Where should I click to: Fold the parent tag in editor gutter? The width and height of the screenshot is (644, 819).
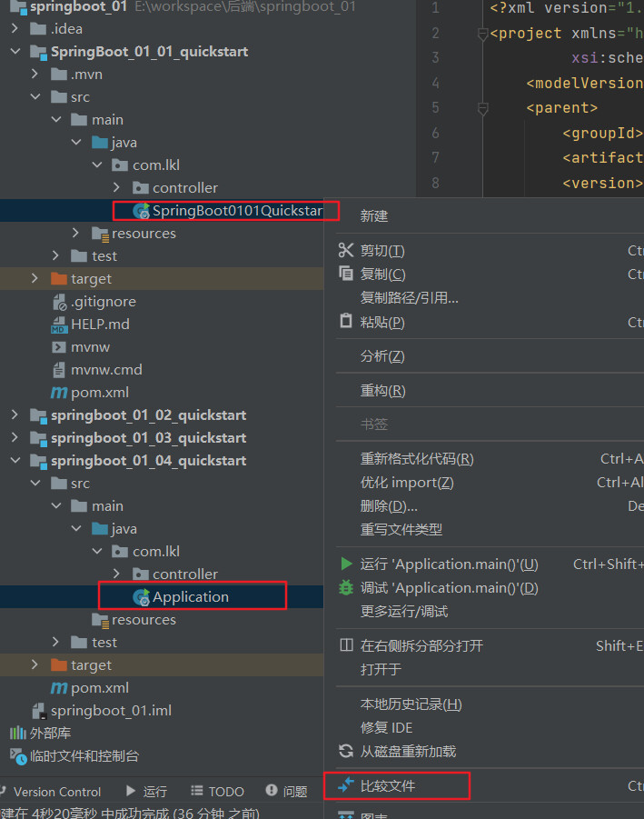pyautogui.click(x=482, y=109)
